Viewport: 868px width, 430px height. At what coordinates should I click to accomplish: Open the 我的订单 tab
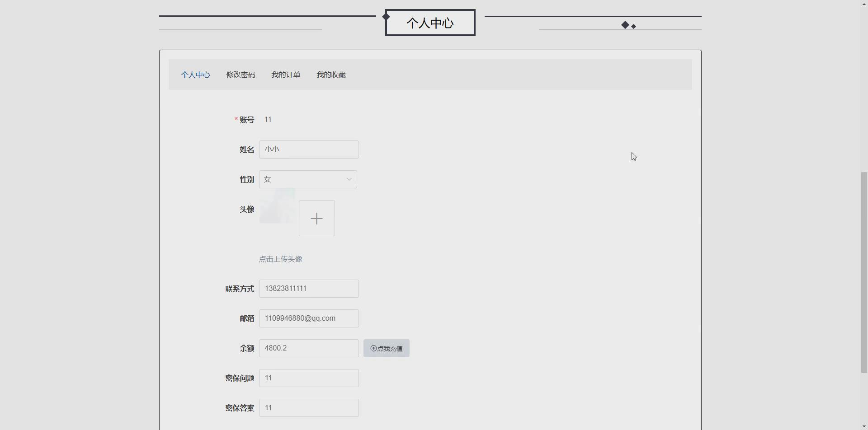(x=286, y=75)
